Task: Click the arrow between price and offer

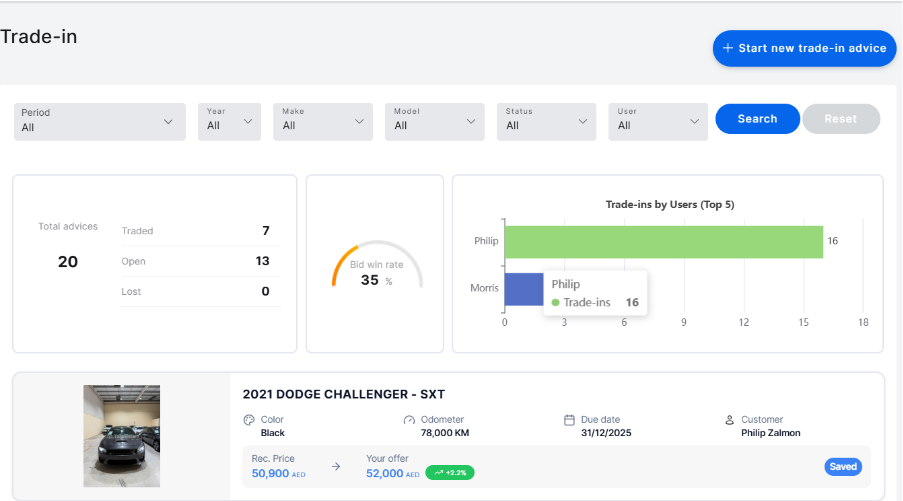Action: [336, 466]
